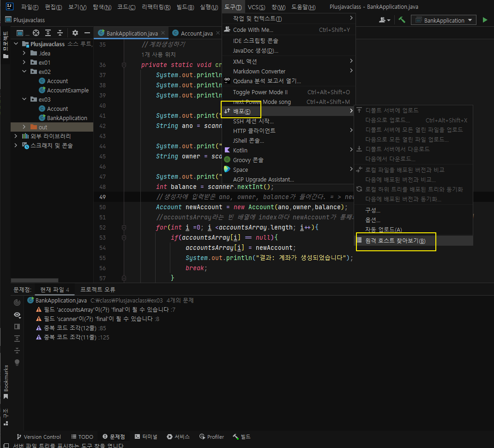Open the Profiler tool window
The height and width of the screenshot is (448, 494).
coord(212,436)
